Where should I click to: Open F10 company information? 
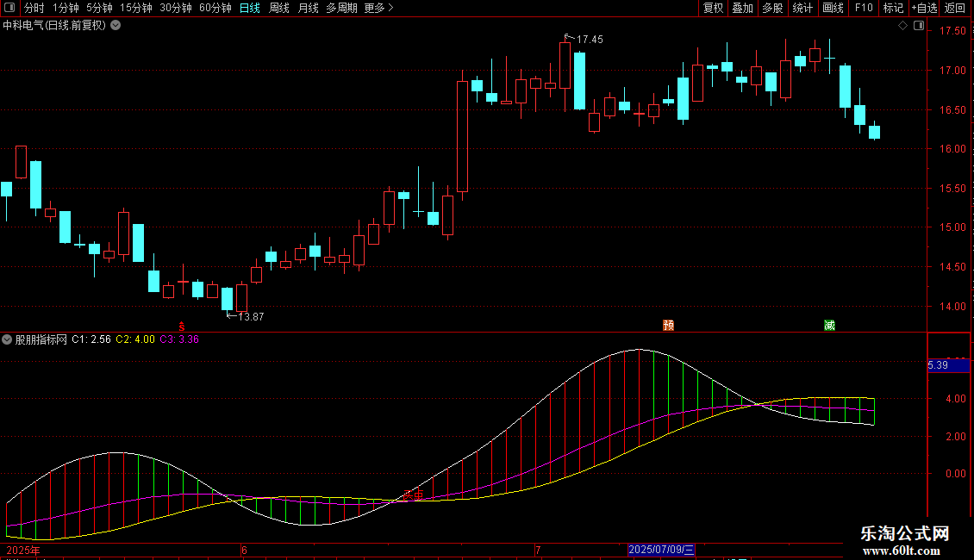(864, 8)
